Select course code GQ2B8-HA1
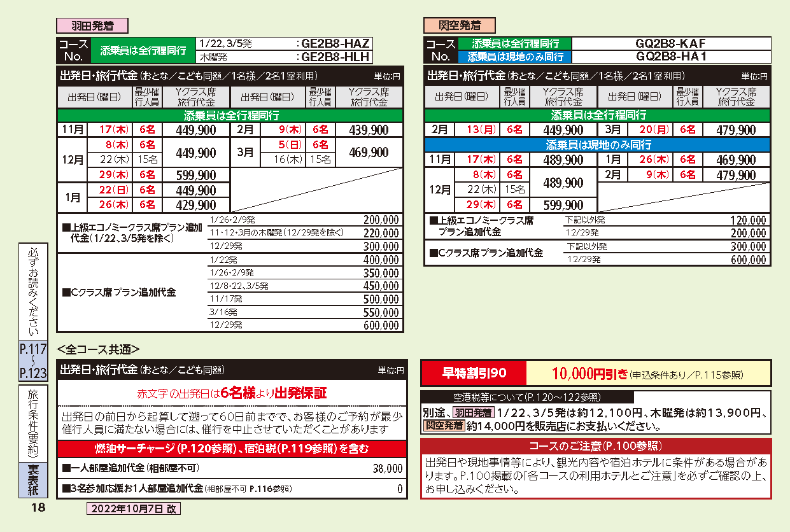The width and height of the screenshot is (790, 532). (671, 57)
